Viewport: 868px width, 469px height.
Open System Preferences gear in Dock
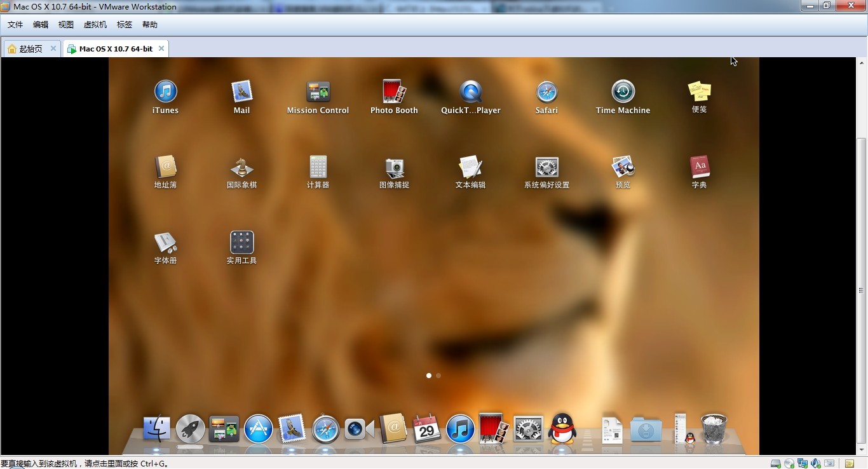point(528,430)
